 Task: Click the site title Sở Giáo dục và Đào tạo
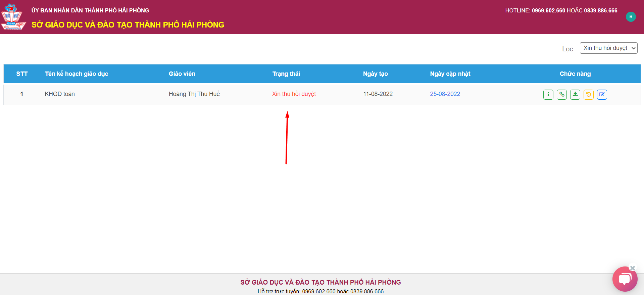(128, 25)
